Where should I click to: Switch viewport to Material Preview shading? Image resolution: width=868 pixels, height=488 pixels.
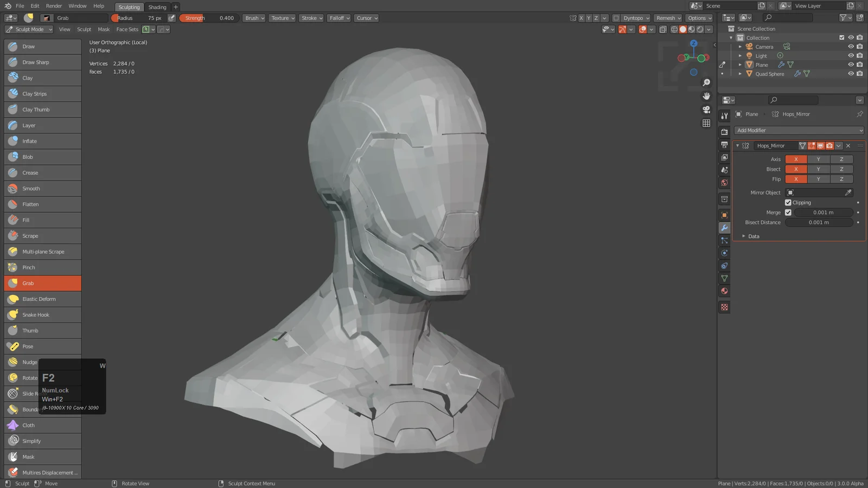pos(691,29)
